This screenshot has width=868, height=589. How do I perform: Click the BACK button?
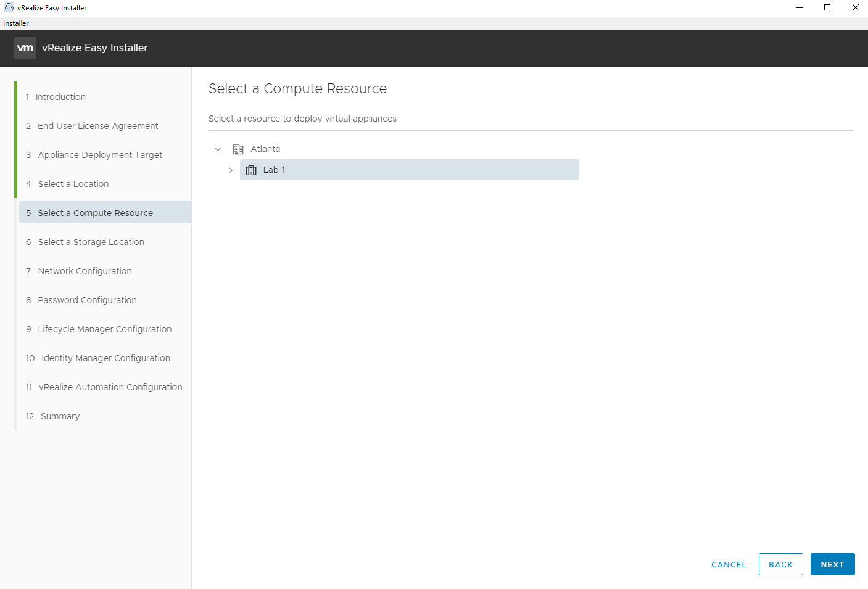tap(780, 564)
